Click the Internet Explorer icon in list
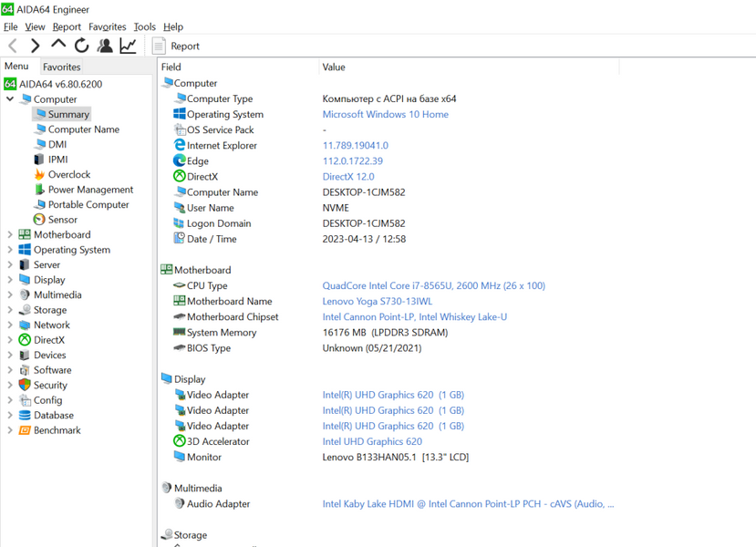 click(x=180, y=145)
